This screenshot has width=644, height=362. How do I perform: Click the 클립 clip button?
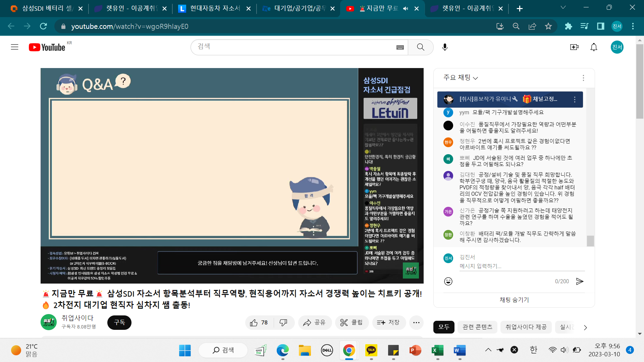pyautogui.click(x=352, y=322)
